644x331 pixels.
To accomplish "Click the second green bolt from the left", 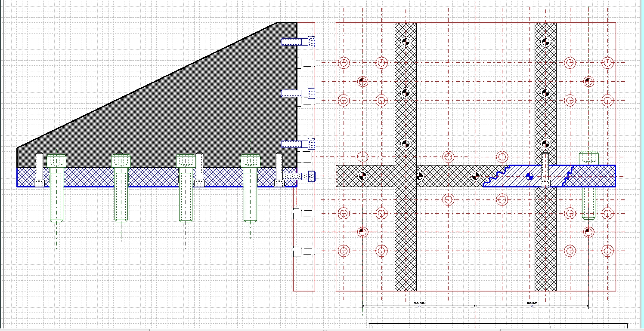I will pyautogui.click(x=121, y=193).
